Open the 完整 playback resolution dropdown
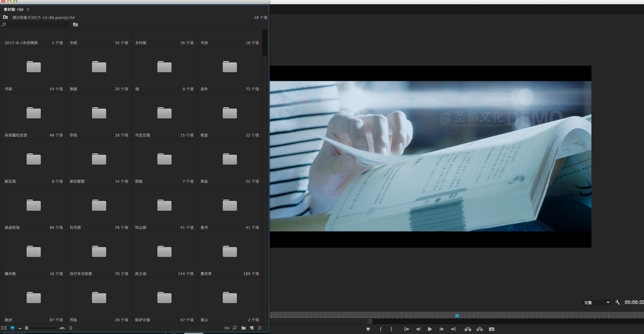The height and width of the screenshot is (334, 644). [597, 303]
